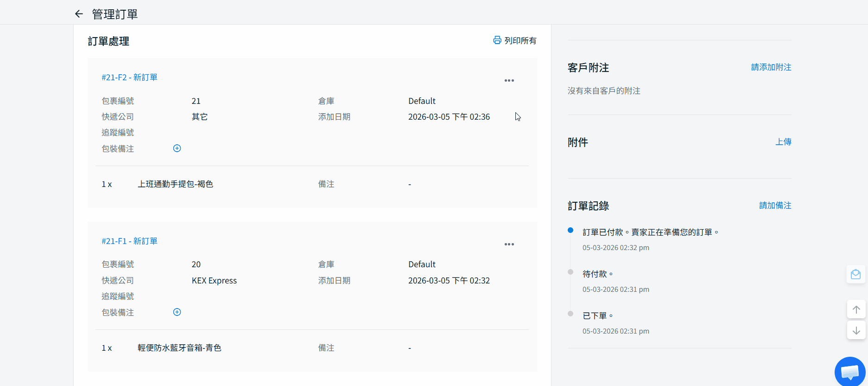Click the 上班通勤手提包-褐色 product item
The image size is (868, 386).
175,184
